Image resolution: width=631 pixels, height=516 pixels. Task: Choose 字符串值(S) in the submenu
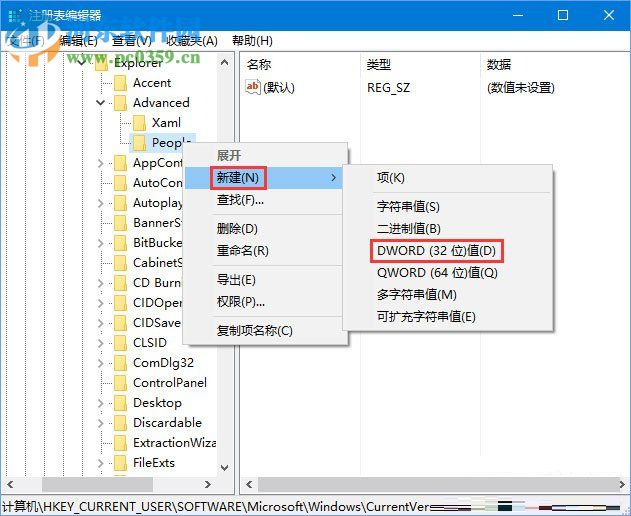click(x=408, y=206)
